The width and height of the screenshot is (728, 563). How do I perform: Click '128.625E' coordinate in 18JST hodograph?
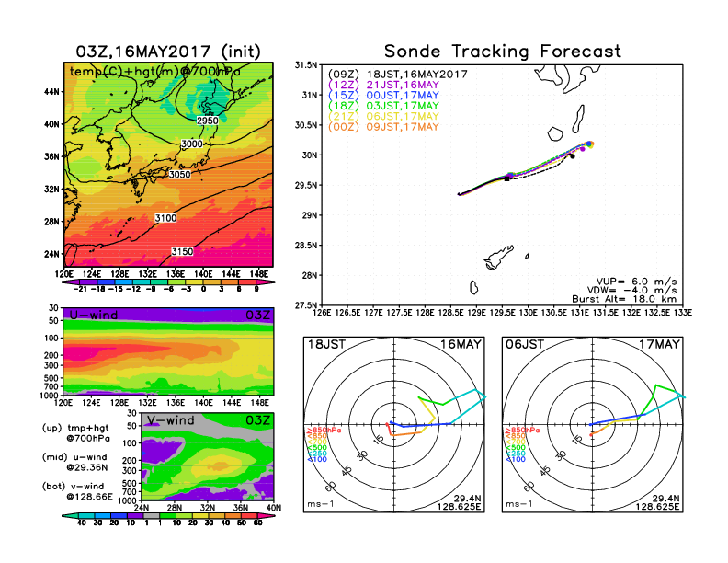click(x=459, y=506)
